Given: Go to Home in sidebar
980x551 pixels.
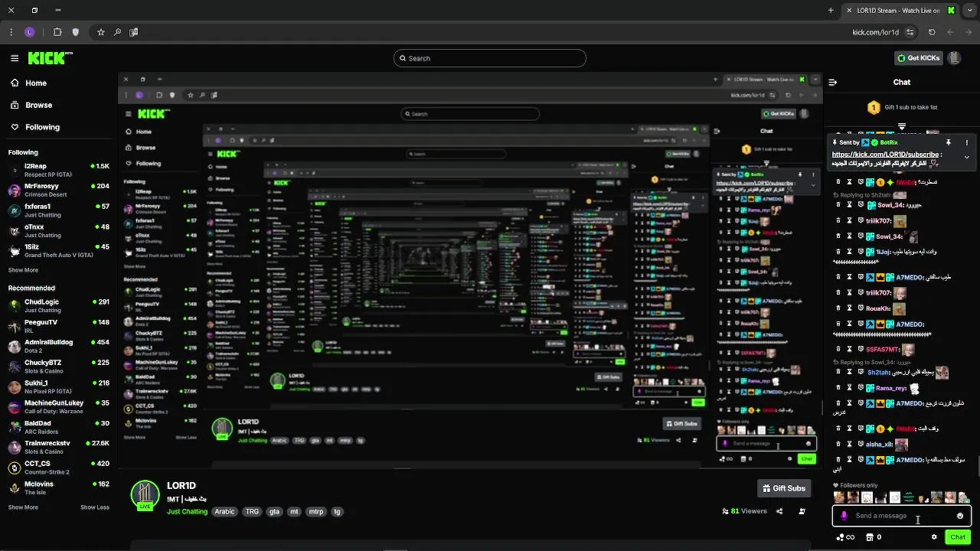Looking at the screenshot, I should [36, 83].
